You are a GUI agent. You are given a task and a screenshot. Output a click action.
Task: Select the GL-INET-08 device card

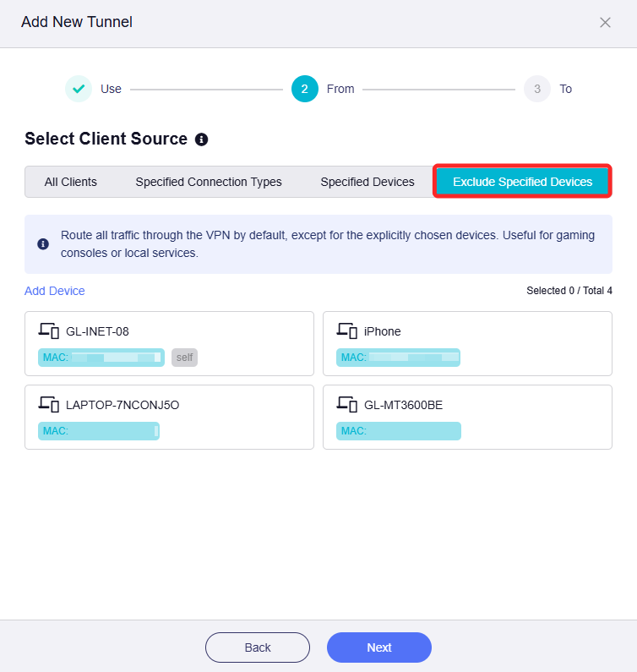[169, 344]
